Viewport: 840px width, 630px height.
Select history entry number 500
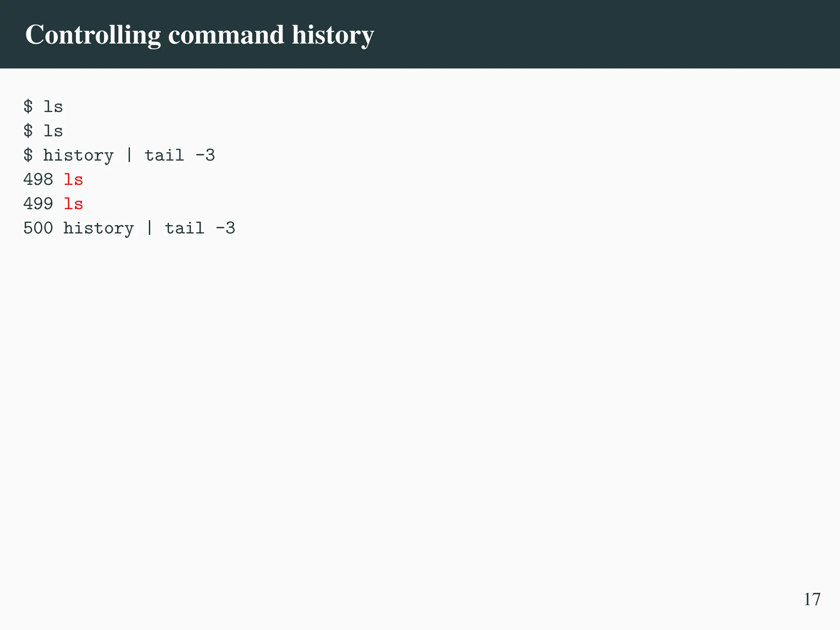[x=38, y=228]
